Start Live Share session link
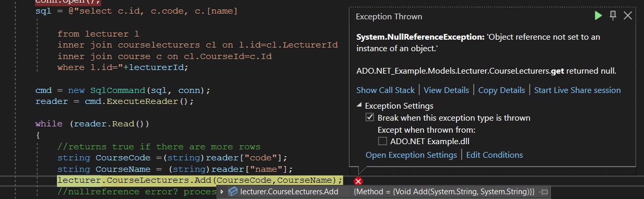The width and height of the screenshot is (644, 199). (578, 90)
